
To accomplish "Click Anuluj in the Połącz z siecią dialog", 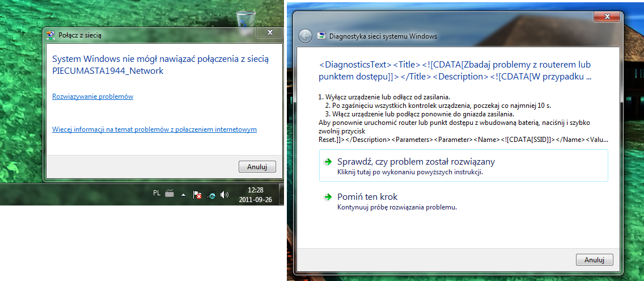I will [x=257, y=167].
